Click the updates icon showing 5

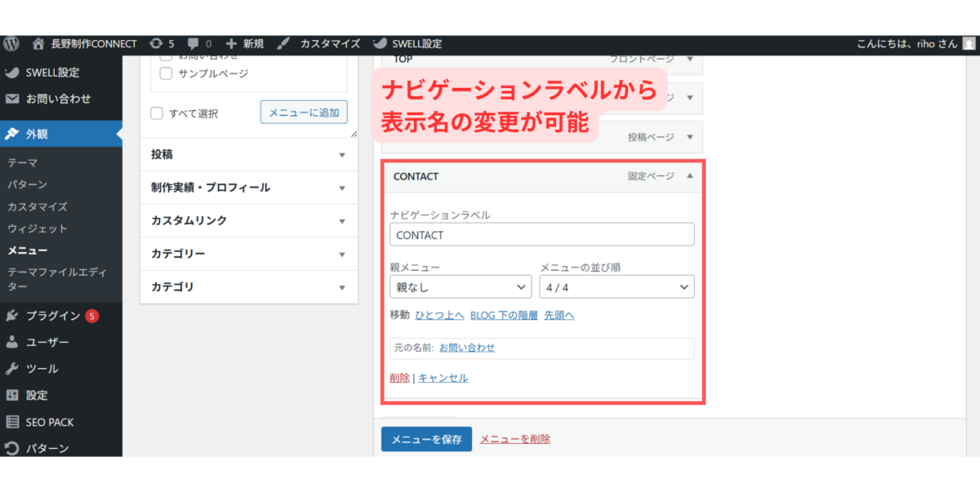[156, 44]
